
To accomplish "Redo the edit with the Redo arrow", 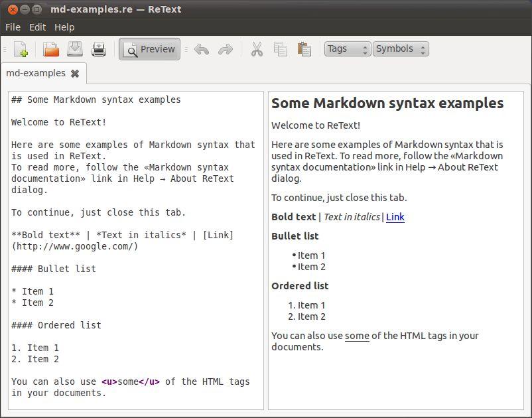I will click(226, 50).
